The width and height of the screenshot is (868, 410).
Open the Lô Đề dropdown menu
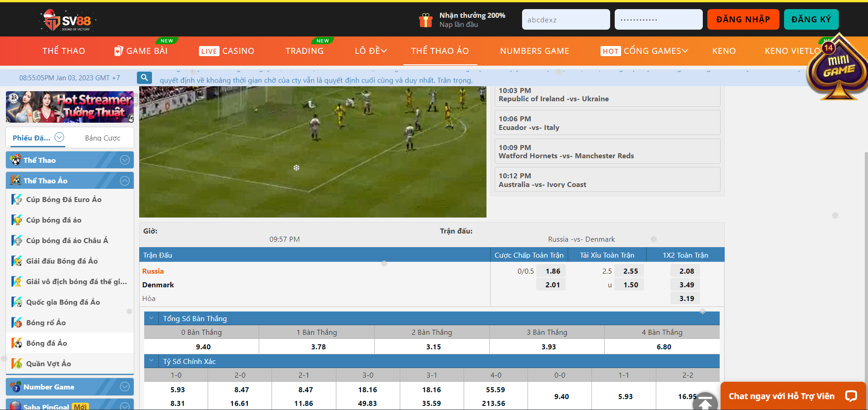point(371,51)
